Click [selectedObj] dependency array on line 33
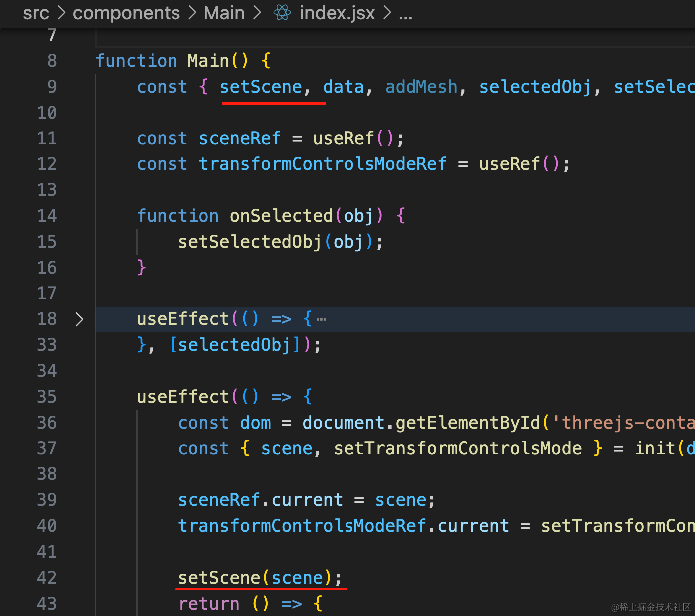The height and width of the screenshot is (616, 695). 235,345
